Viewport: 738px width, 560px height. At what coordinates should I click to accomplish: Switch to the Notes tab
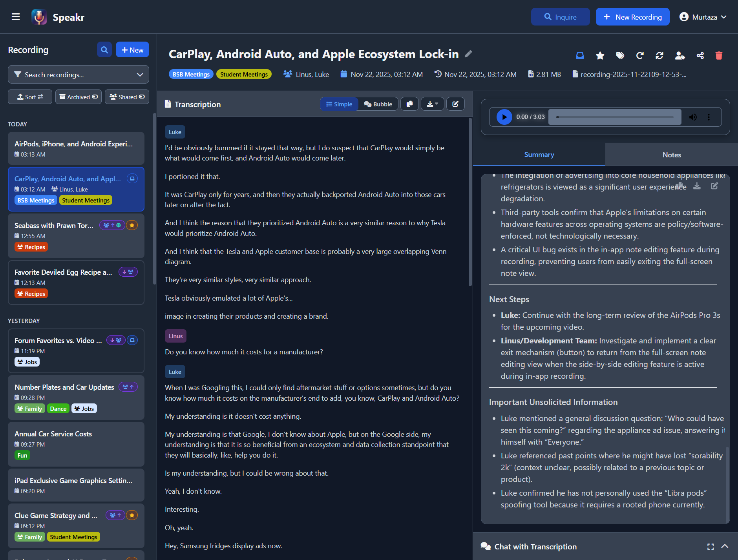(x=671, y=155)
